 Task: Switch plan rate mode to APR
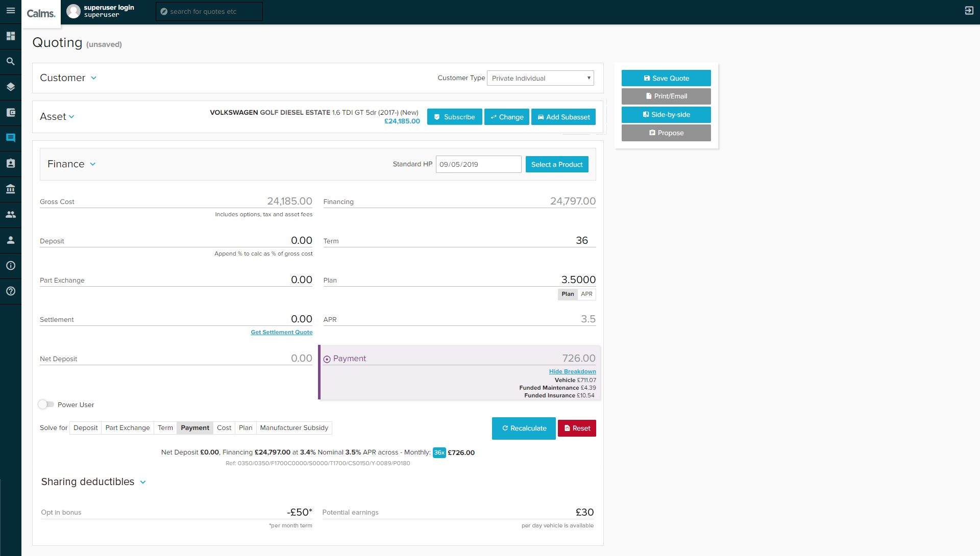[x=586, y=294]
